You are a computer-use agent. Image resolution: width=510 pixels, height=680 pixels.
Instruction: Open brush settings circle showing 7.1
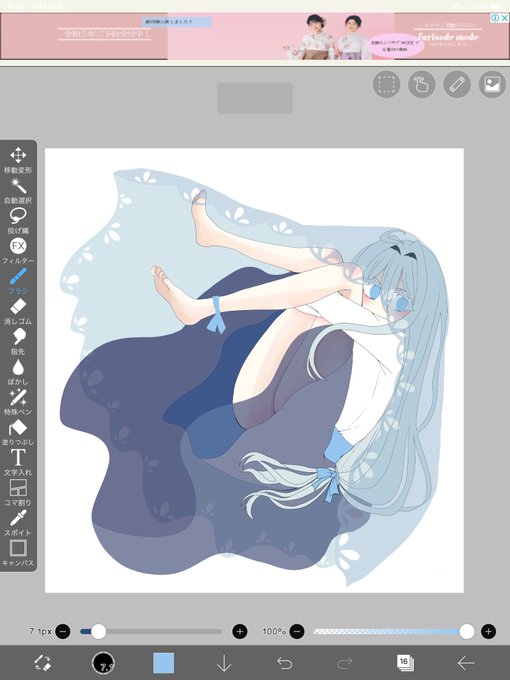point(103,663)
